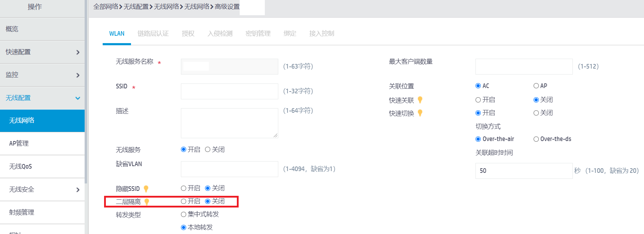Screen dimensions: 644x234
Task: Select 集中式转发 forwarding type
Action: 183,215
